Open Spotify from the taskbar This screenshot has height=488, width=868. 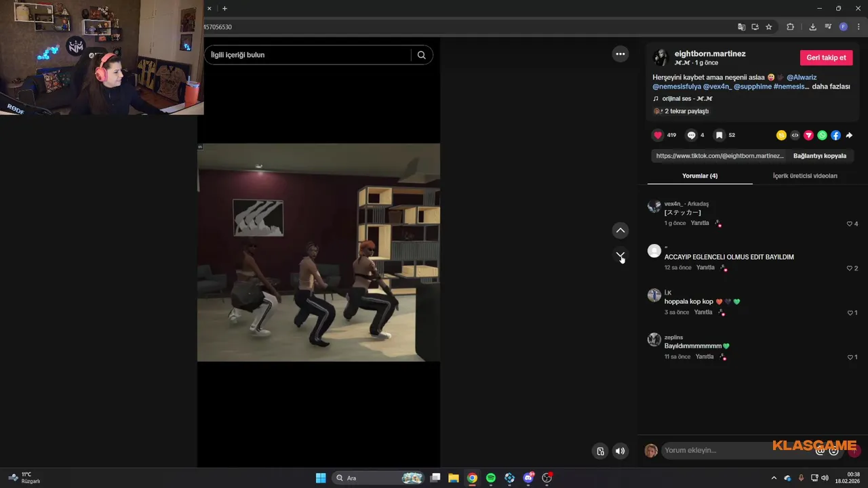[491, 478]
